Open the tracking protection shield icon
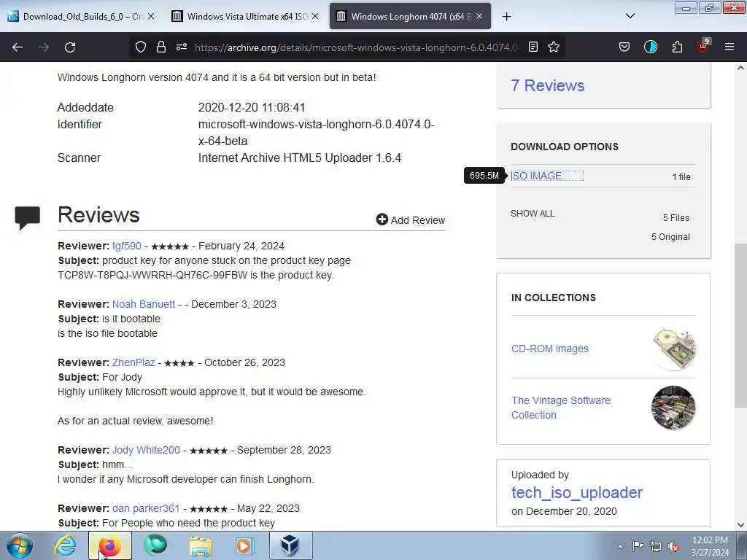 click(141, 47)
